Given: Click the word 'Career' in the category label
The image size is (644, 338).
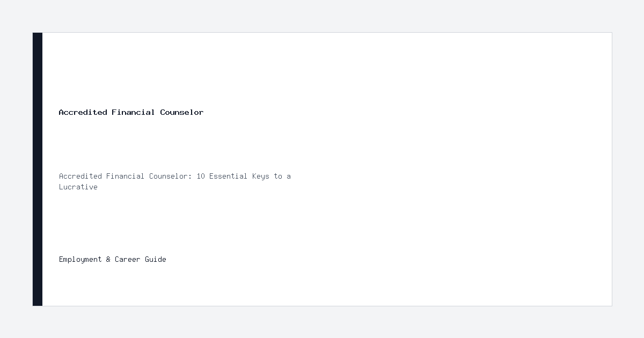Looking at the screenshot, I should pyautogui.click(x=128, y=259).
